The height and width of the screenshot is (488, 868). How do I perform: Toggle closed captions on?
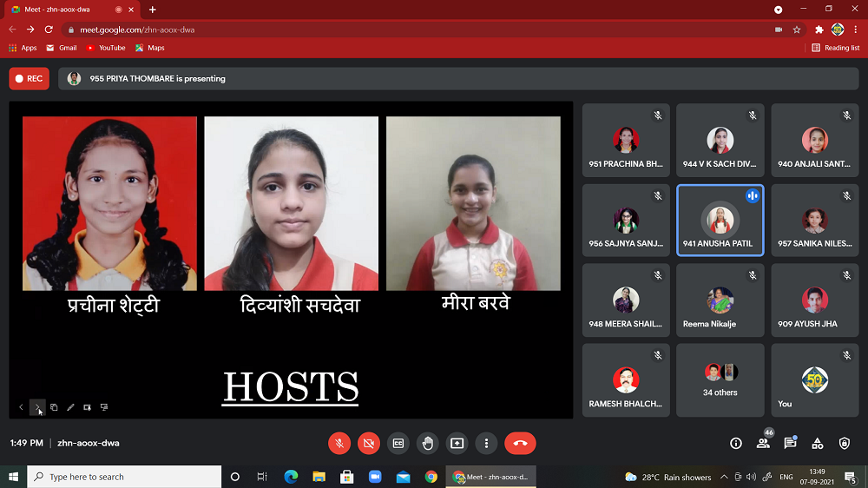[398, 443]
